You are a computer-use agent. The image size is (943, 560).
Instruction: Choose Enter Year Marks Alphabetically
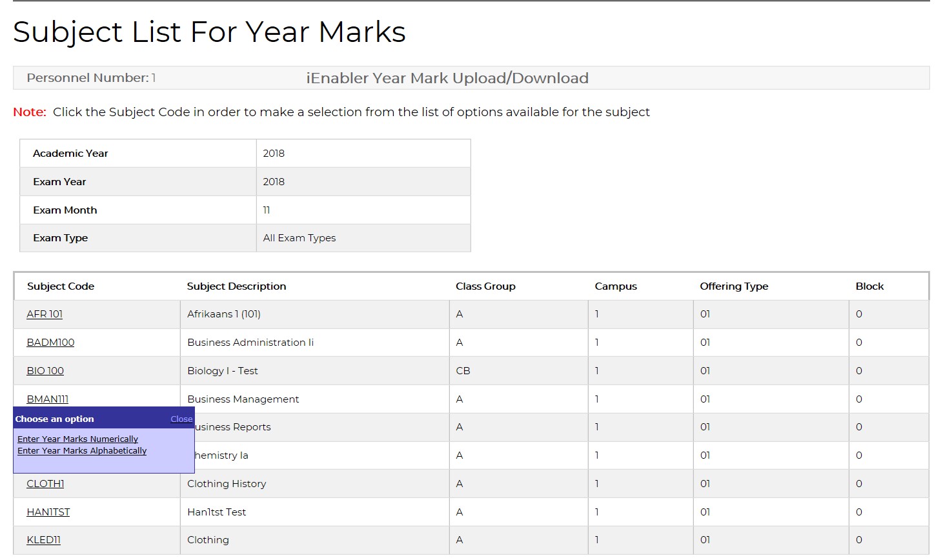(81, 450)
